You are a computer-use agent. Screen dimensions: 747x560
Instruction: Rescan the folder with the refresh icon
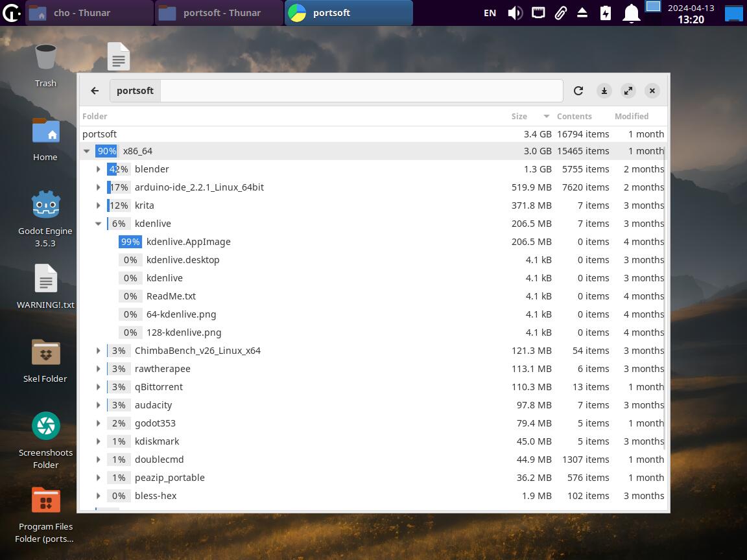tap(578, 91)
